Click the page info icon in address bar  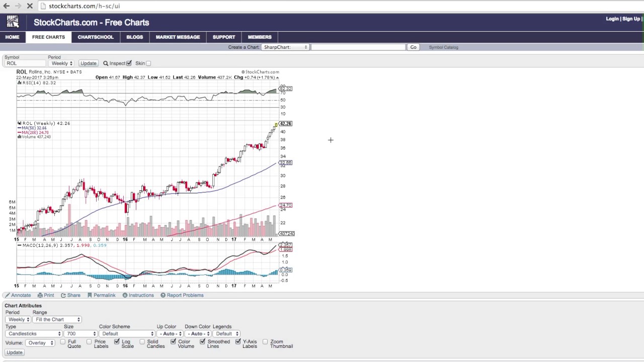[43, 6]
